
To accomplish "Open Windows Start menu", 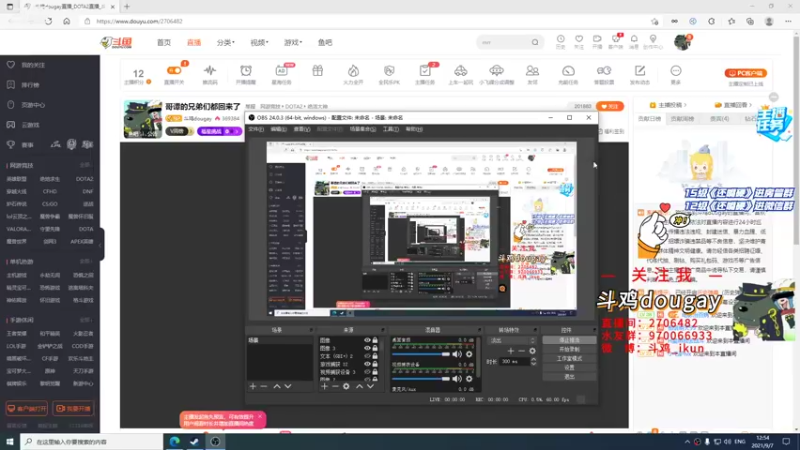I will tap(10, 441).
